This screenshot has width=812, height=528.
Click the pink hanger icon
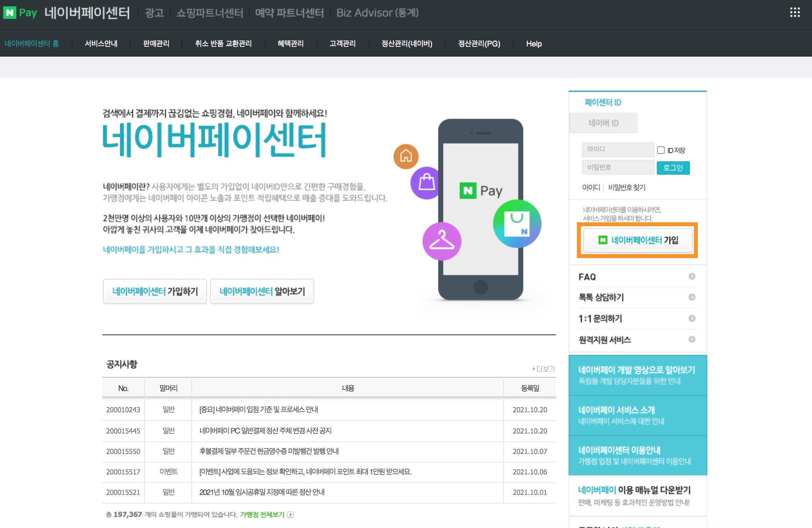pos(441,241)
